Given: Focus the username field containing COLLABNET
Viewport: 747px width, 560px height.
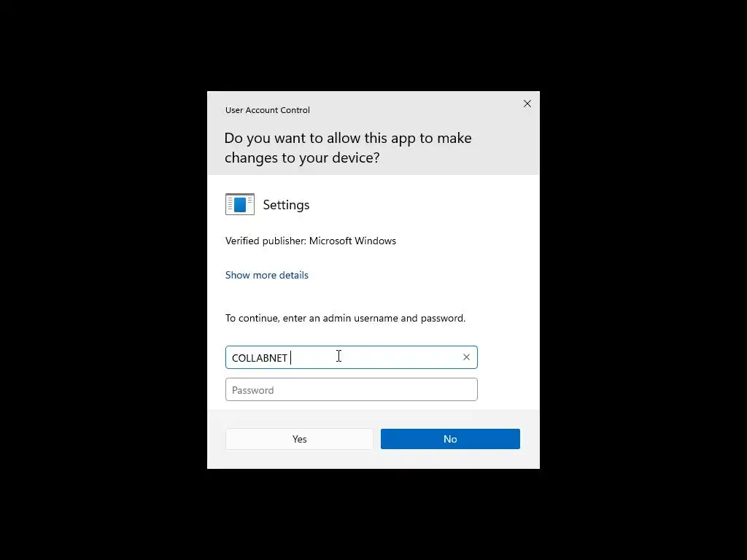Looking at the screenshot, I should click(x=351, y=357).
